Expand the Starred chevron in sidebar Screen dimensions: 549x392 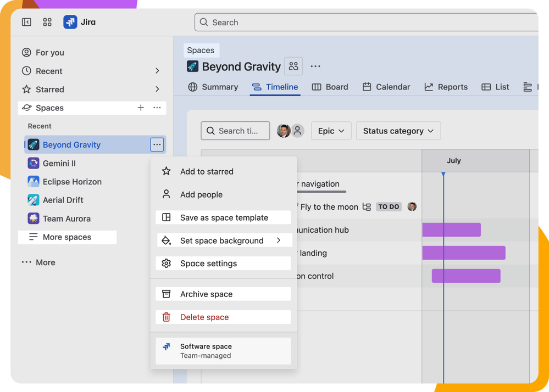pos(157,89)
